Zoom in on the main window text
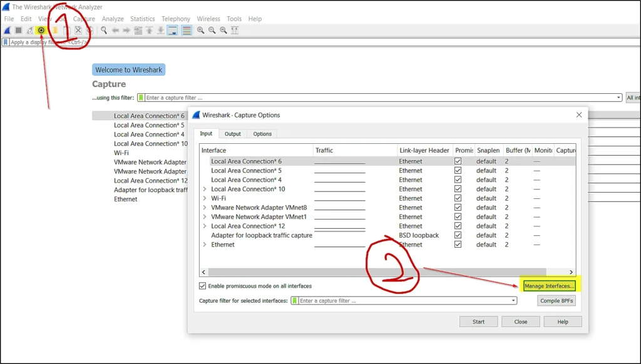This screenshot has height=364, width=641. pyautogui.click(x=201, y=30)
